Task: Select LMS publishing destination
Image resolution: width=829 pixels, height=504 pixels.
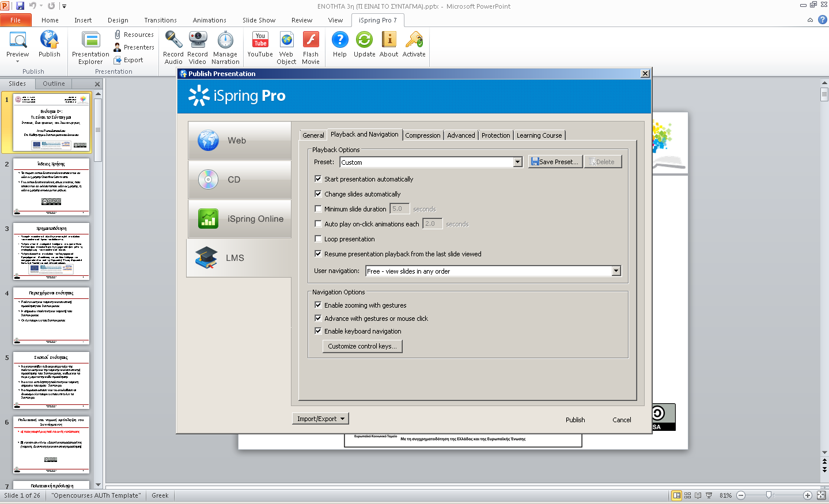Action: point(240,258)
